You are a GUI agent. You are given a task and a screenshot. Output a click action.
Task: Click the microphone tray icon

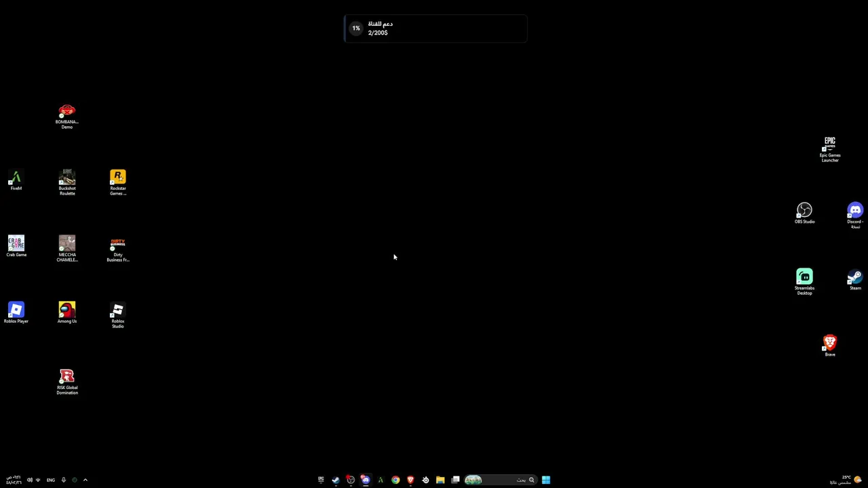(64, 480)
